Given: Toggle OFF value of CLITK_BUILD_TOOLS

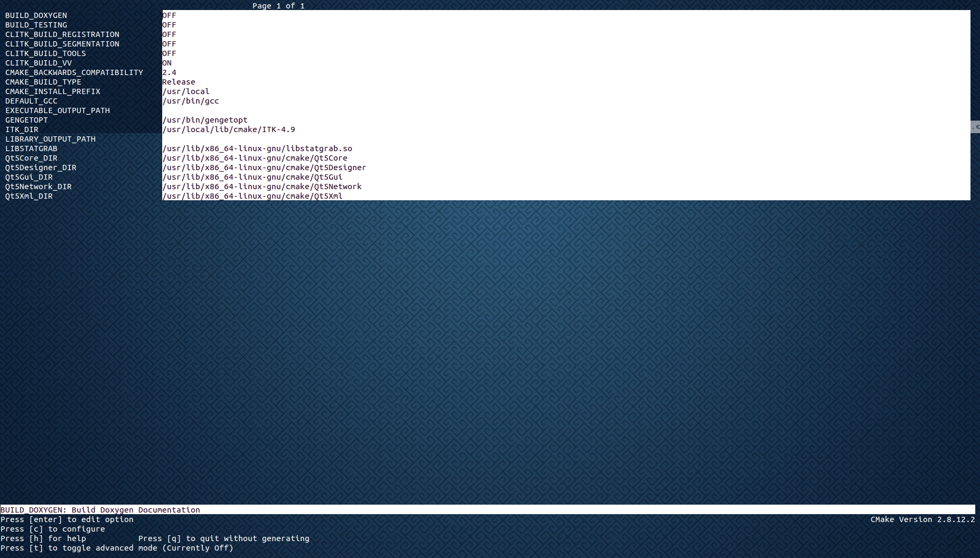Looking at the screenshot, I should tap(169, 53).
